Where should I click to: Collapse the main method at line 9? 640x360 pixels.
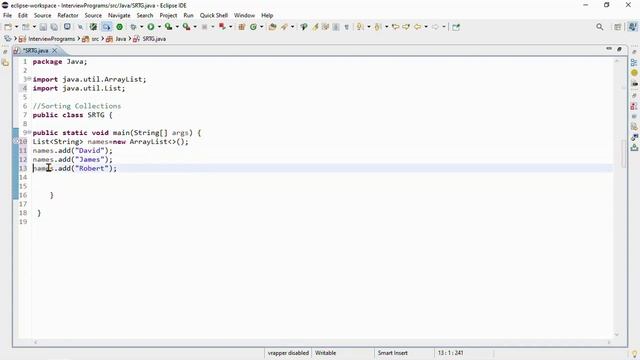(29, 133)
